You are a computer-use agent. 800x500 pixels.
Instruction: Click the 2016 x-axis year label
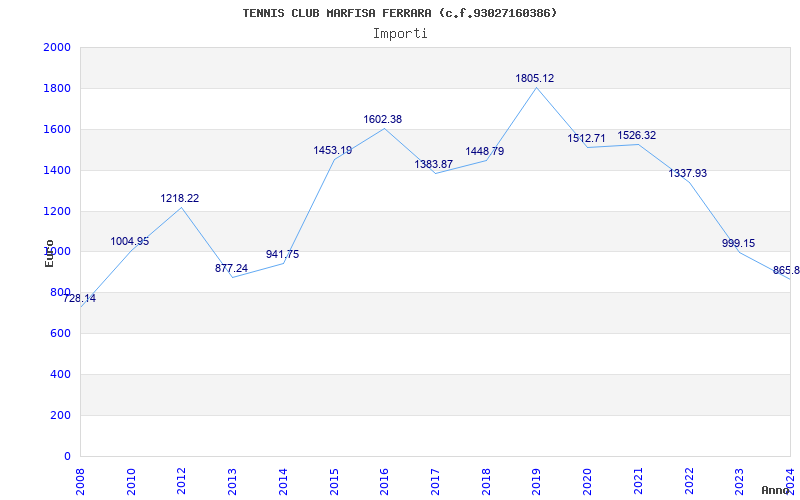(x=384, y=481)
